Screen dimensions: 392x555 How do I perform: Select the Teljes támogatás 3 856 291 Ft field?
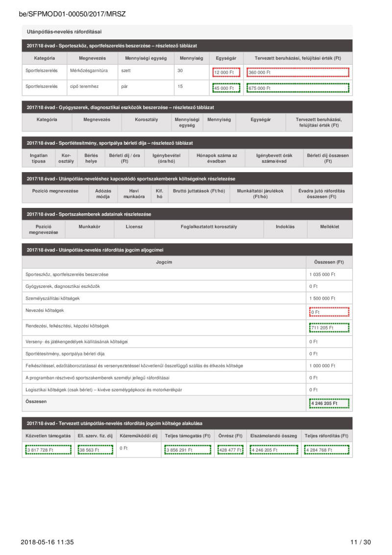coord(188,450)
